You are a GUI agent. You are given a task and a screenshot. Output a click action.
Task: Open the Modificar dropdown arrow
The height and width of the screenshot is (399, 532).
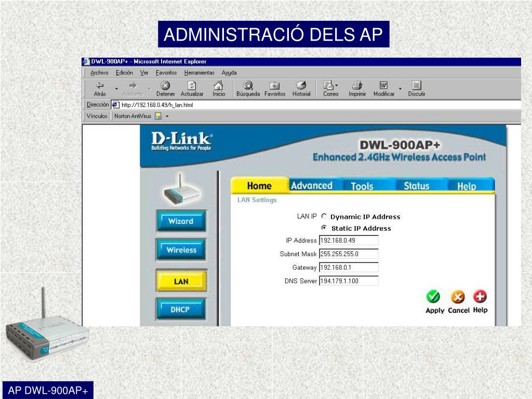[x=400, y=89]
